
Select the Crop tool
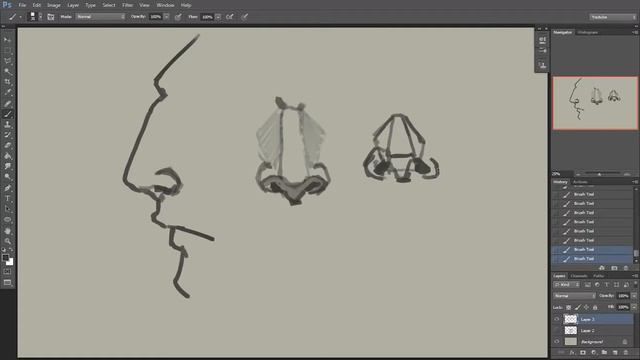7,82
